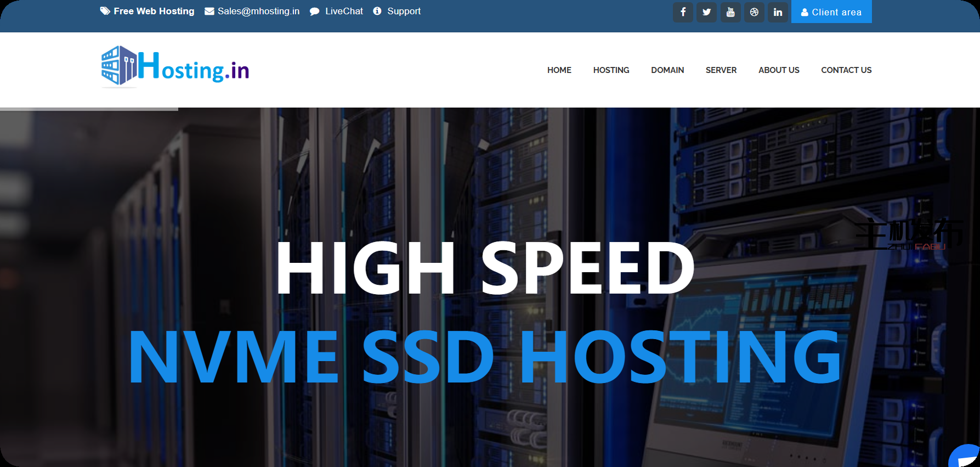Navigate to ABOUT US page
Image resolution: width=980 pixels, height=467 pixels.
778,70
